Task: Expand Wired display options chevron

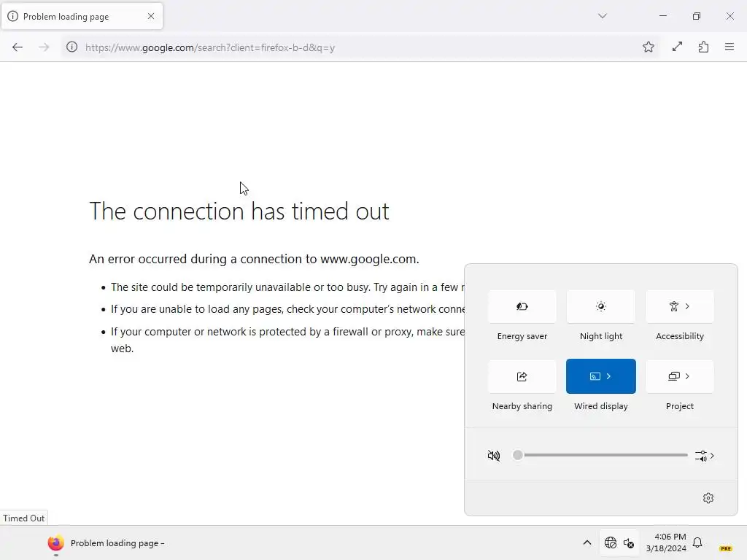Action: pos(608,376)
